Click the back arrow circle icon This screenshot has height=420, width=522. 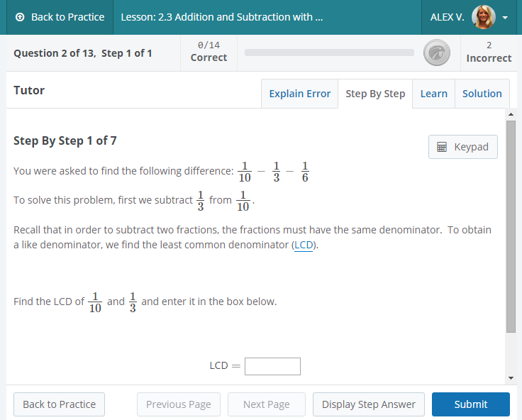tap(20, 17)
